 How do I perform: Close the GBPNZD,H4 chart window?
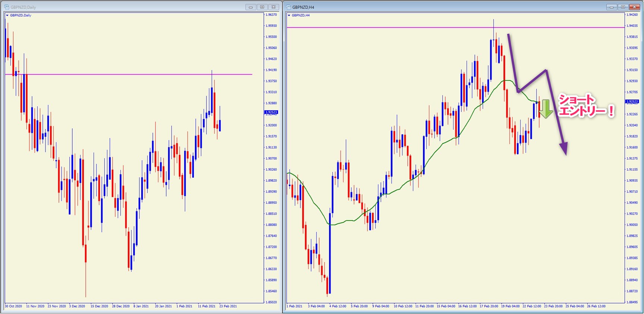click(635, 7)
